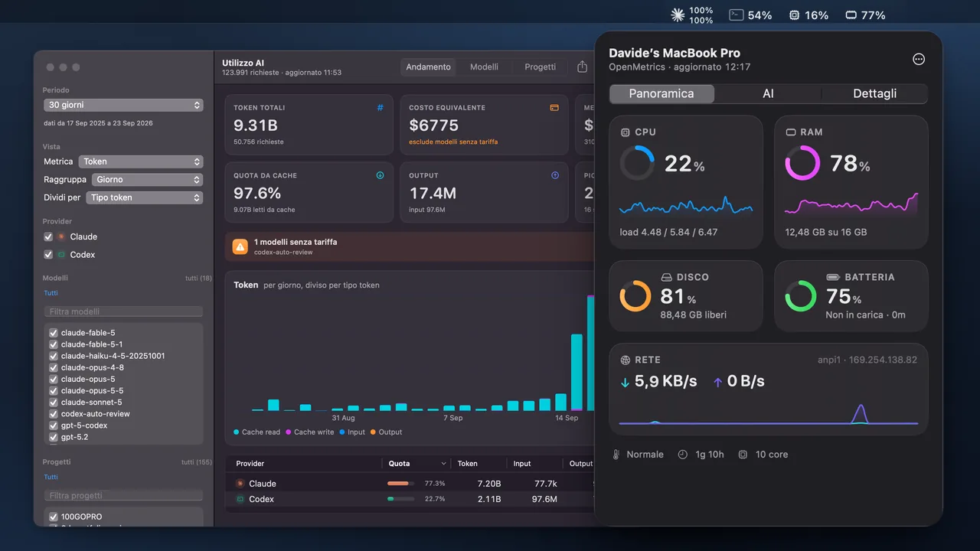Click the thermometer icon beside Normale

616,455
